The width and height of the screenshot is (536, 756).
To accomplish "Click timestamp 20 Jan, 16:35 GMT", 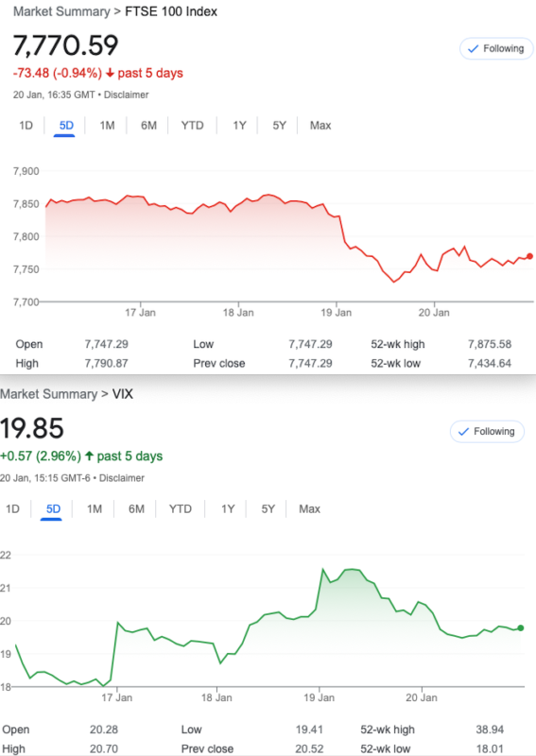I will click(54, 94).
